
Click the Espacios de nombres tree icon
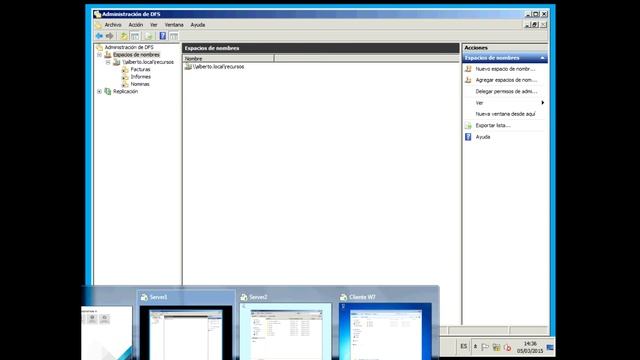tap(108, 55)
